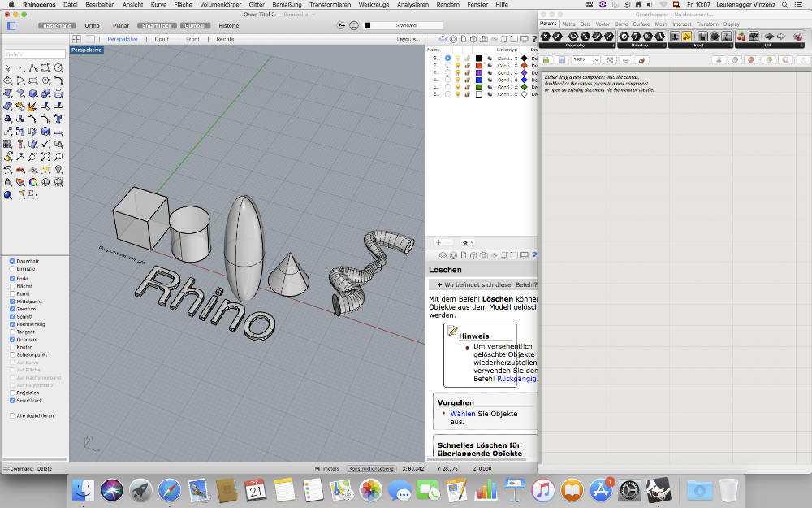Click the Lock objects padlock tool
The height and width of the screenshot is (508, 812).
8,182
